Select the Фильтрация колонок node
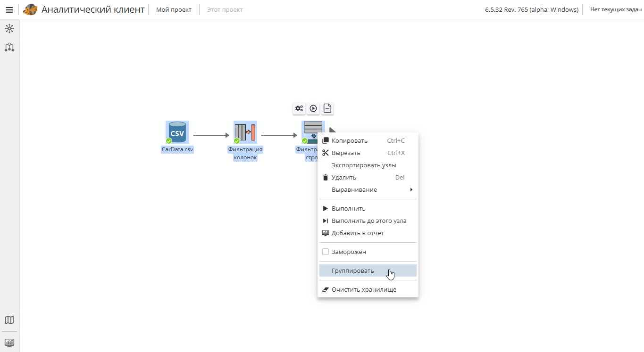Viewport: 644px width, 352px height. (x=245, y=132)
